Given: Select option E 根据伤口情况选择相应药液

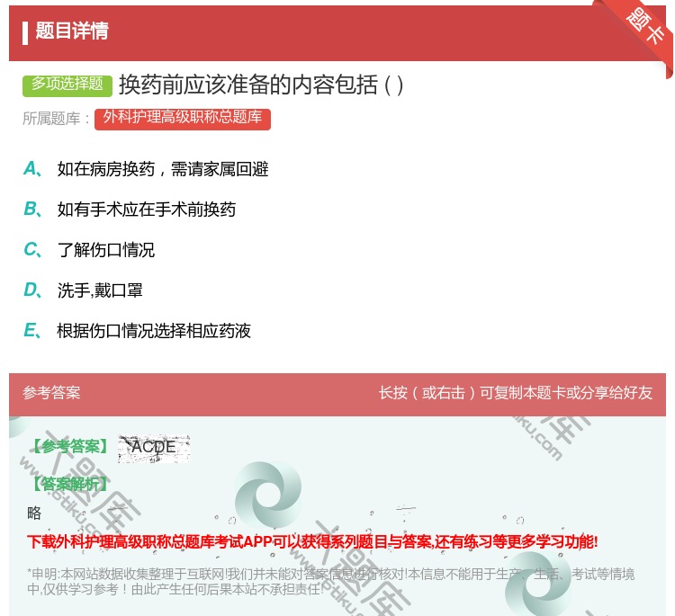Looking at the screenshot, I should click(154, 331).
